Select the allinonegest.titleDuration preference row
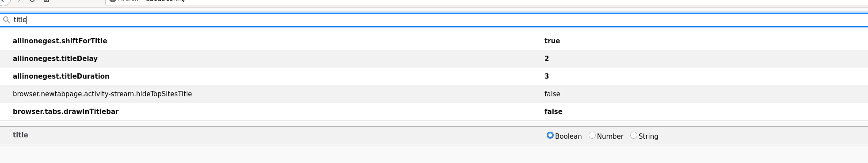This screenshot has width=868, height=163. 434,76
